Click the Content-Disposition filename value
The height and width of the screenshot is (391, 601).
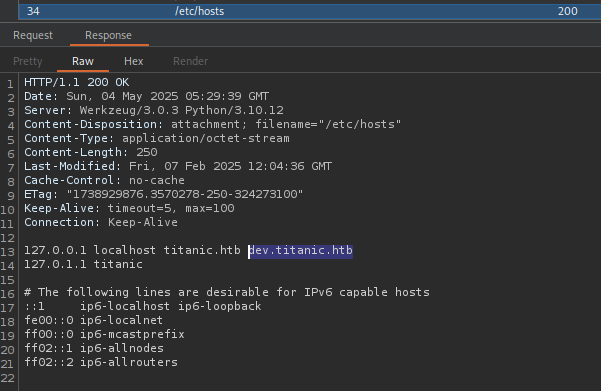click(328, 125)
